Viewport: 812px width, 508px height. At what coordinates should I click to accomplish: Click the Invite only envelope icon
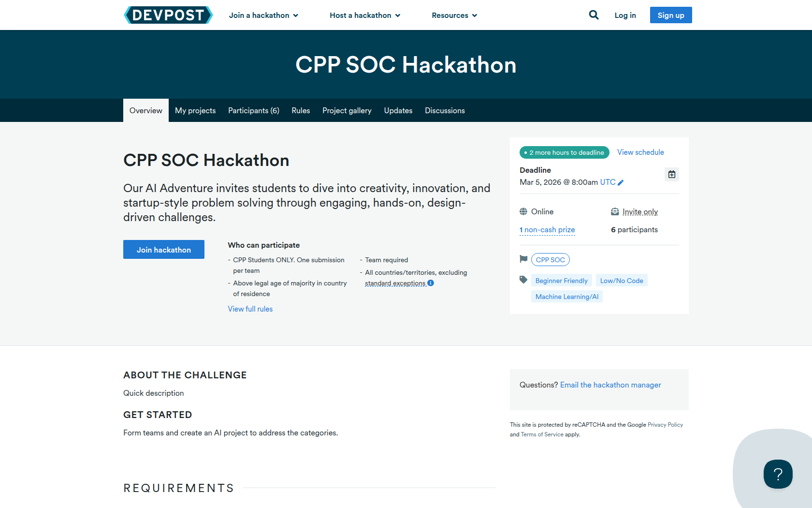click(615, 211)
